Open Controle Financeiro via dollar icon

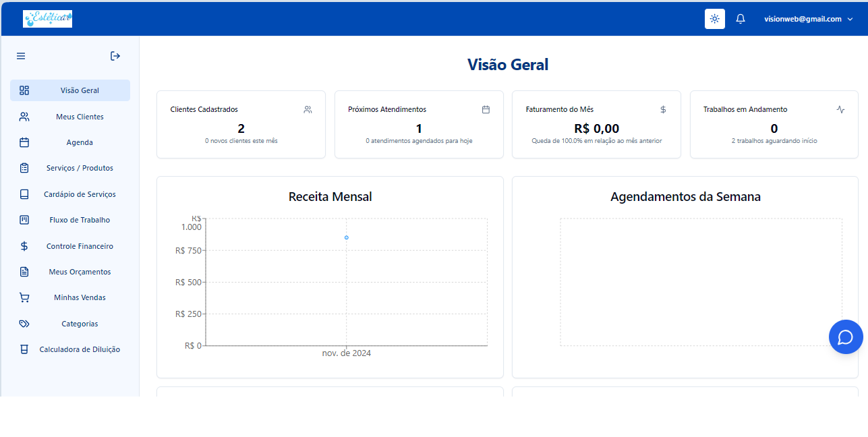[x=24, y=245]
